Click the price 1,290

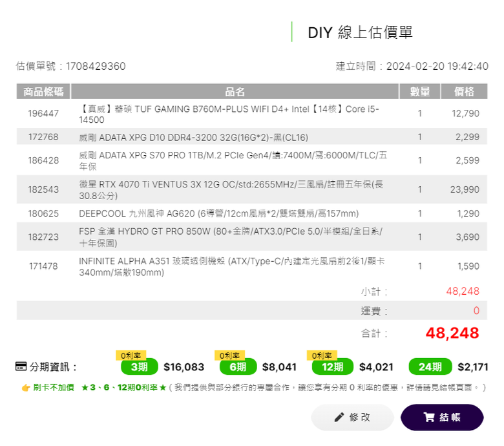pyautogui.click(x=468, y=213)
